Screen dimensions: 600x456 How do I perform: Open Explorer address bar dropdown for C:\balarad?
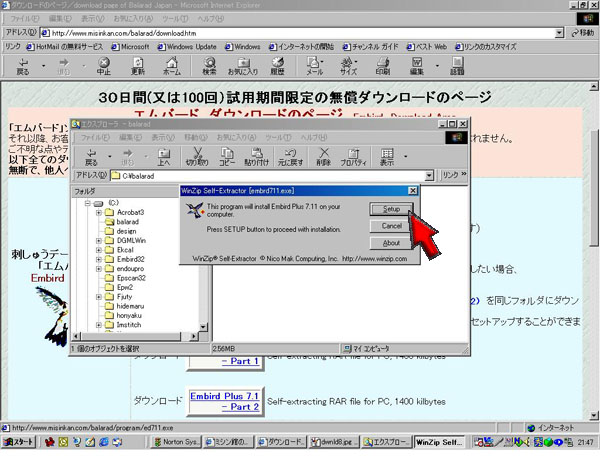(429, 176)
